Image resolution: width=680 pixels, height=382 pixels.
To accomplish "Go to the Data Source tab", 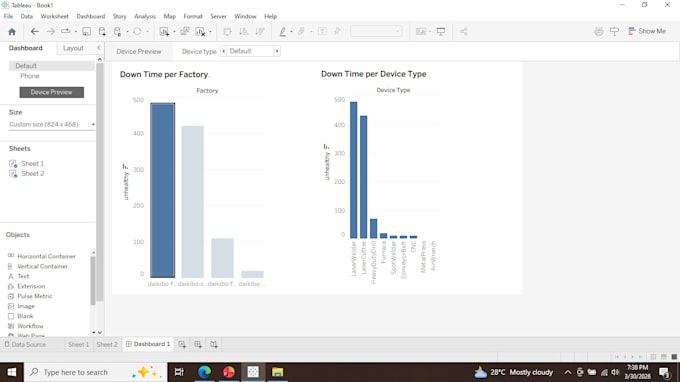I will pos(25,344).
